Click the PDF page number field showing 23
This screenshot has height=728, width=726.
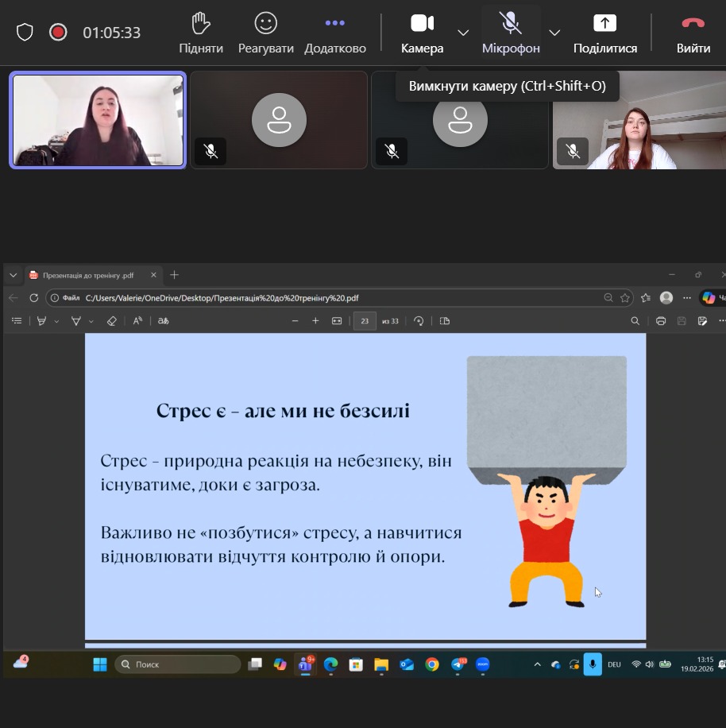point(365,321)
